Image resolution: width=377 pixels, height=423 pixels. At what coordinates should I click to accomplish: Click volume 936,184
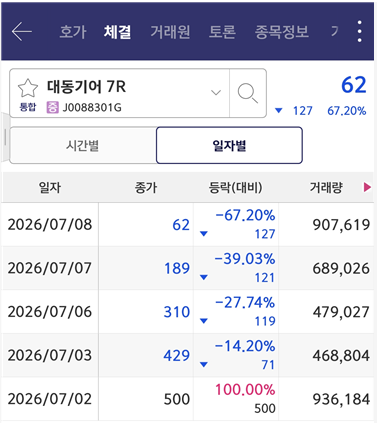tap(341, 400)
